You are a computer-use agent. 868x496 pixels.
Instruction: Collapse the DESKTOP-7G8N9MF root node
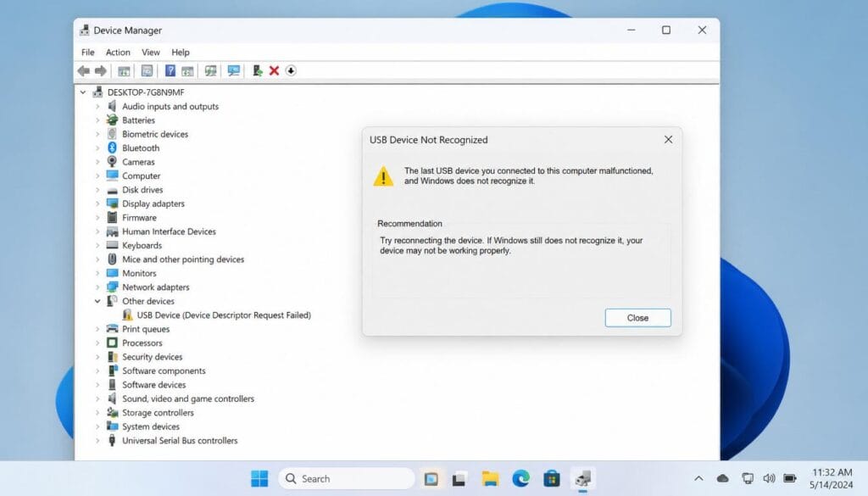pos(83,92)
